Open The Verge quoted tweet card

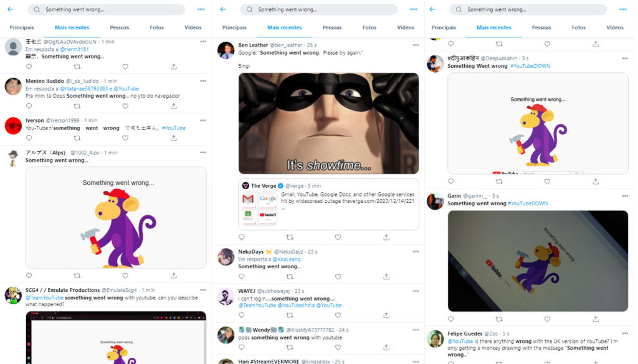tap(328, 204)
